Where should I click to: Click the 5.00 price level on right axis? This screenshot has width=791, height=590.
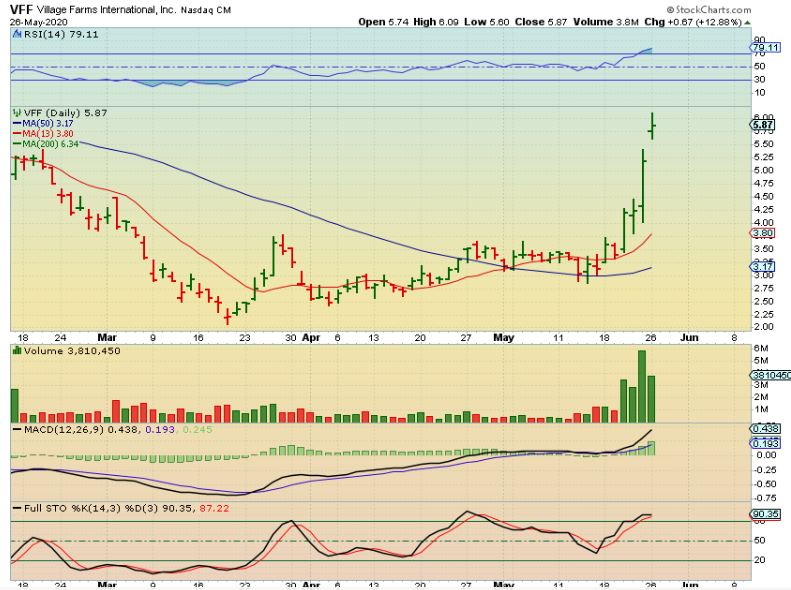[764, 170]
